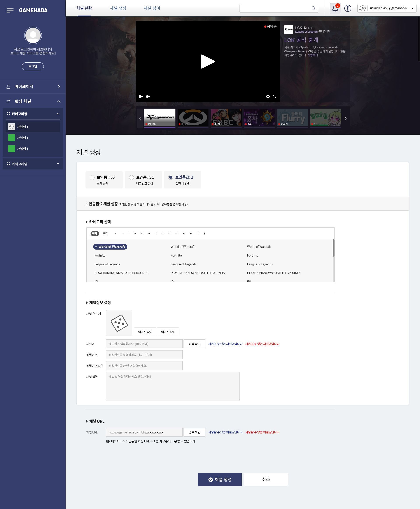Viewport: 420px width, 509px height.
Task: Select 보안등급: 2 radio button
Action: tap(171, 177)
